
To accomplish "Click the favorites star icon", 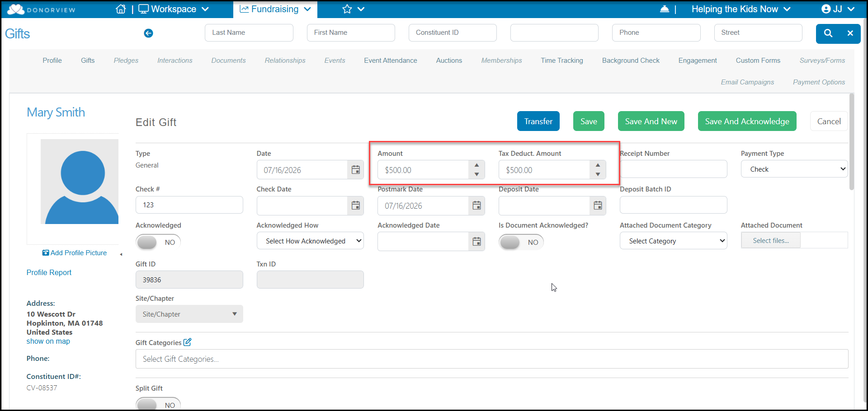I will [x=347, y=9].
